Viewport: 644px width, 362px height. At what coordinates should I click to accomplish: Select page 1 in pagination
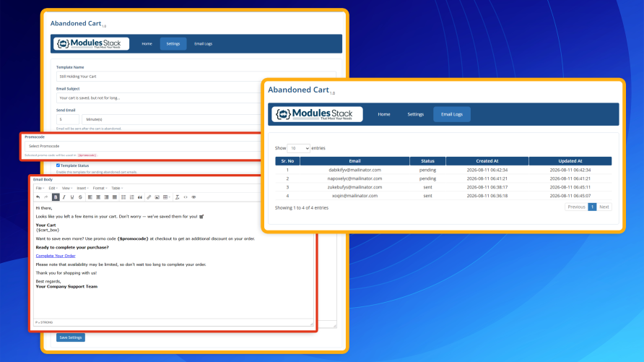tap(592, 207)
